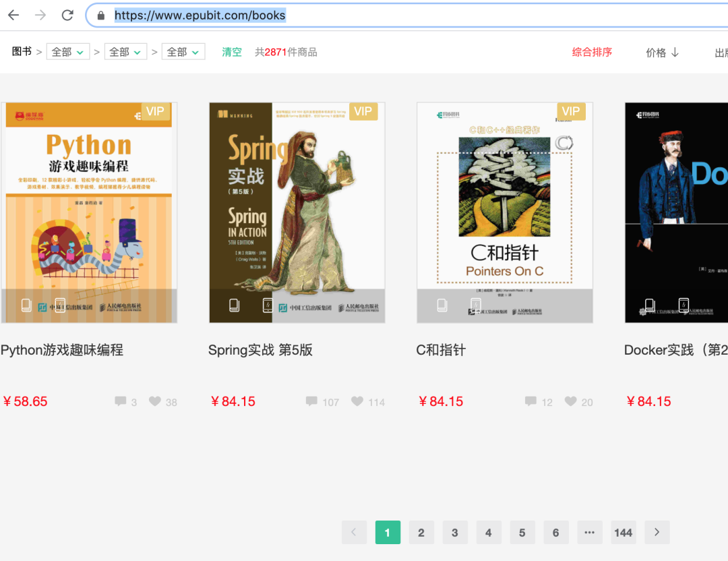Toggle price sorting with 价格 arrow

(x=662, y=52)
